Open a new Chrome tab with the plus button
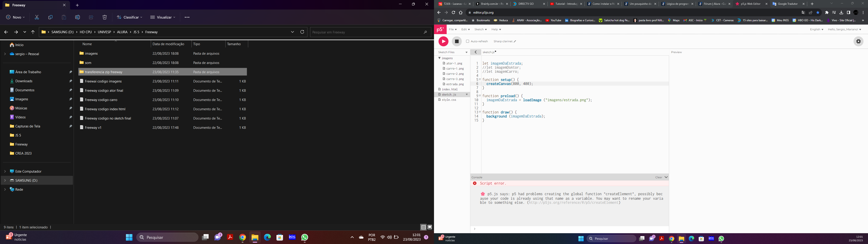 [812, 4]
